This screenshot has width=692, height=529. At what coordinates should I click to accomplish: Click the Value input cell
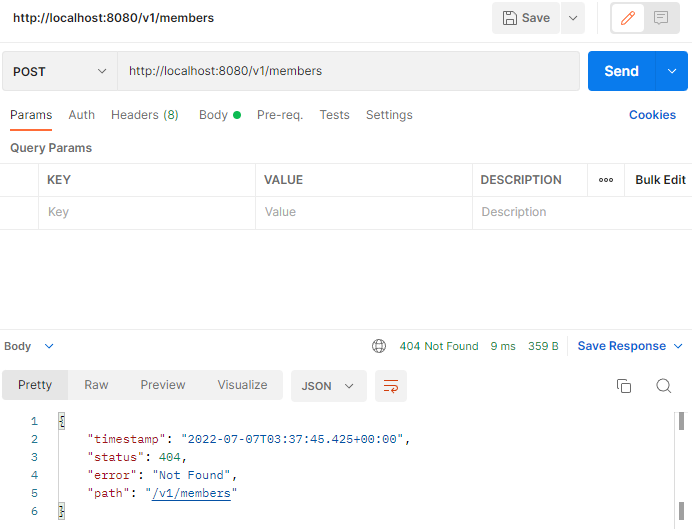[364, 212]
